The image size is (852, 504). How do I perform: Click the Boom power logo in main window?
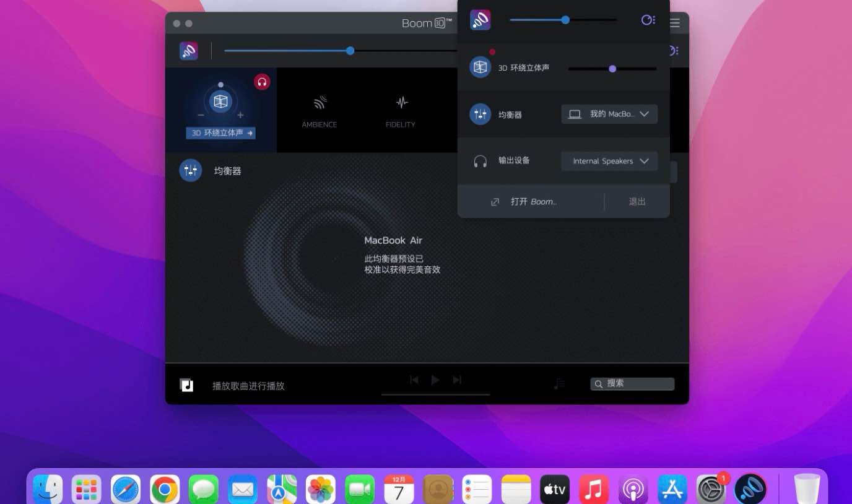pyautogui.click(x=189, y=51)
